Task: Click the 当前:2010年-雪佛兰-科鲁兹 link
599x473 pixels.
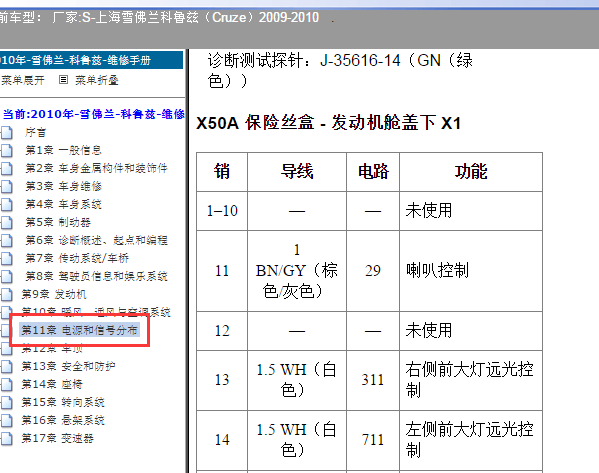Action: point(94,114)
